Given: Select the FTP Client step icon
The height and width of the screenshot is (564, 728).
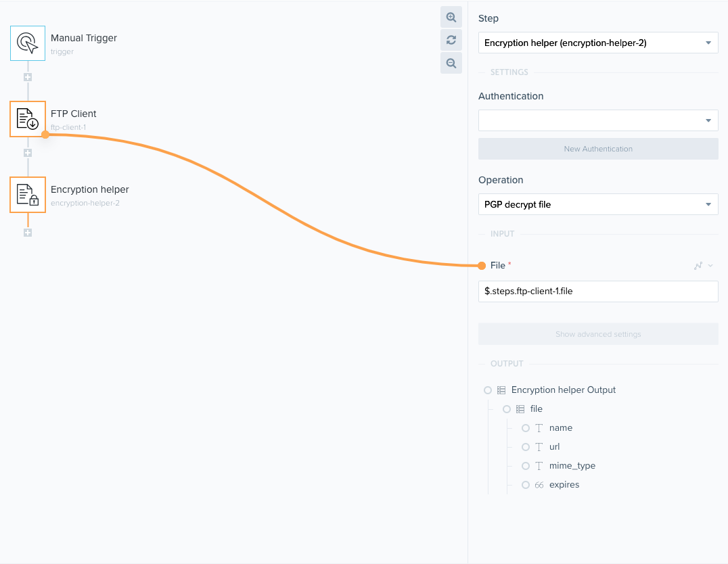Looking at the screenshot, I should click(28, 119).
